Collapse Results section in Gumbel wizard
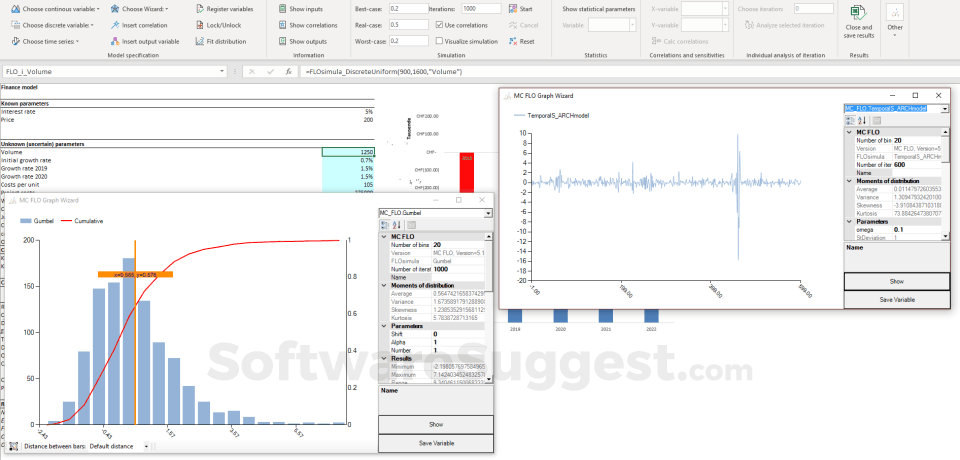Screen dimensions: 960x460 pyautogui.click(x=384, y=358)
